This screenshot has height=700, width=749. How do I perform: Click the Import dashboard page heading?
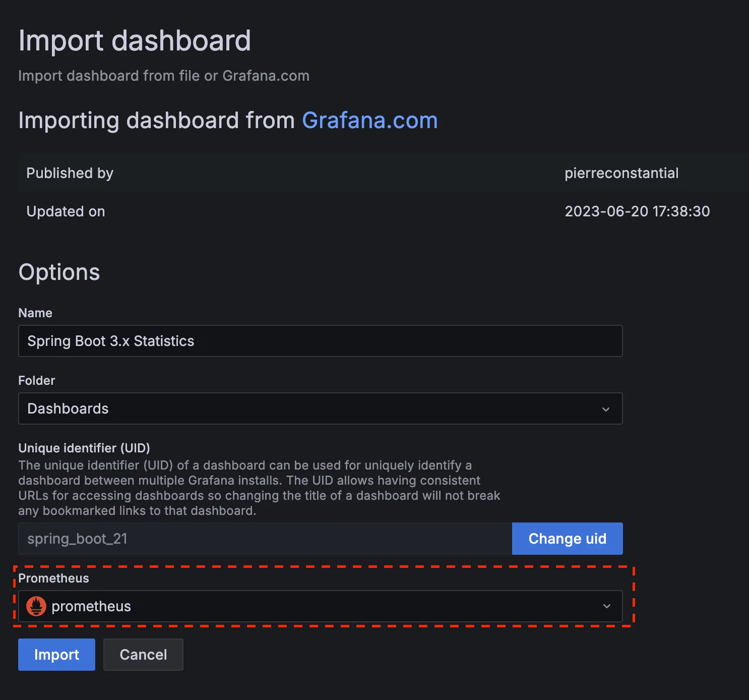click(135, 40)
